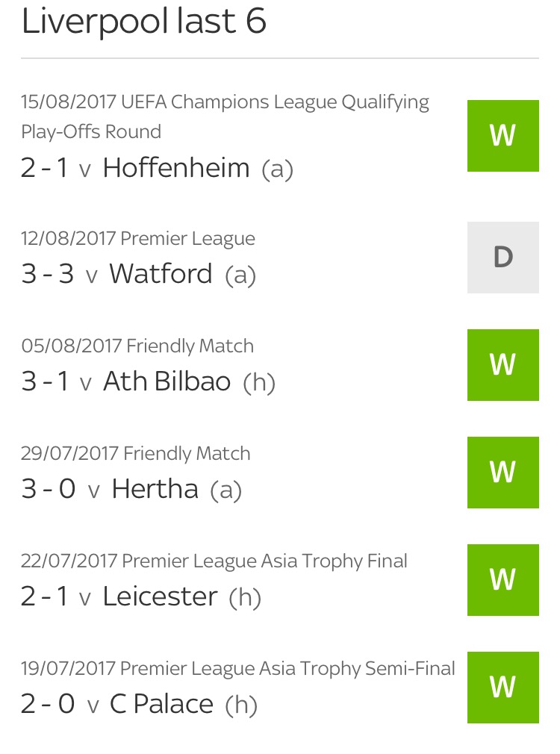The image size is (560, 754).
Task: Click the Hertha win W badge
Action: click(503, 473)
